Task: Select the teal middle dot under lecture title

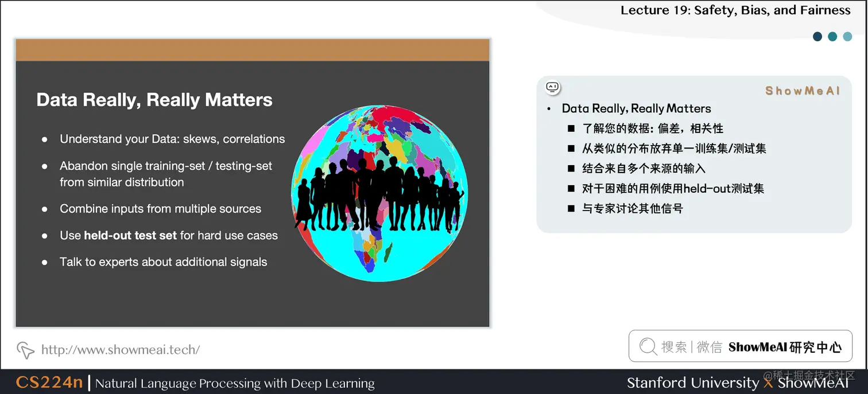Action: click(x=832, y=37)
